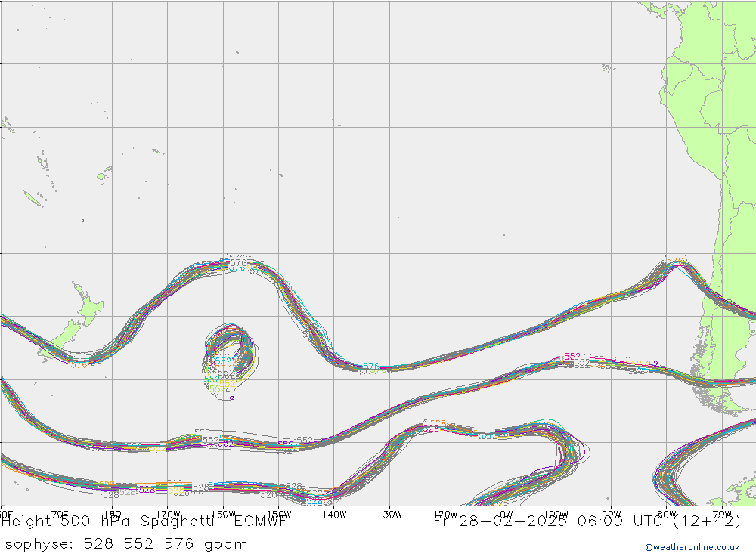Image resolution: width=756 pixels, height=554 pixels.
Task: Click the cyan 552 label inside the cutoff low
Action: (x=223, y=361)
